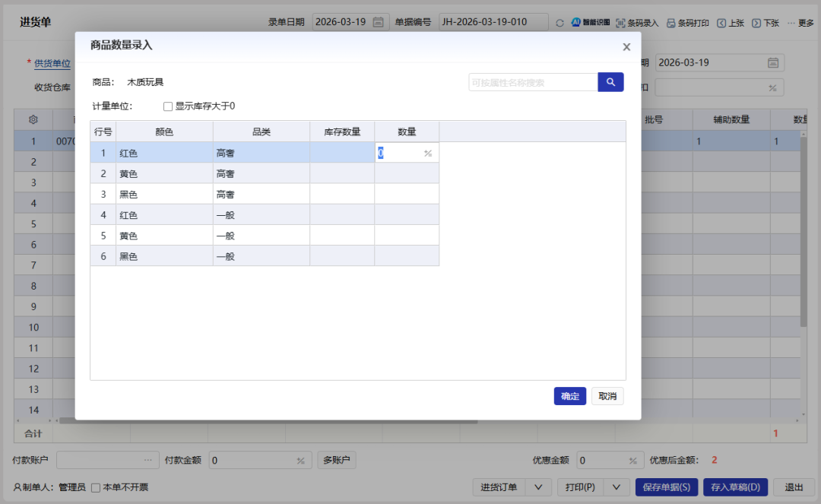821x504 pixels.
Task: Click the 条码打印 barcode print icon
Action: tap(670, 22)
